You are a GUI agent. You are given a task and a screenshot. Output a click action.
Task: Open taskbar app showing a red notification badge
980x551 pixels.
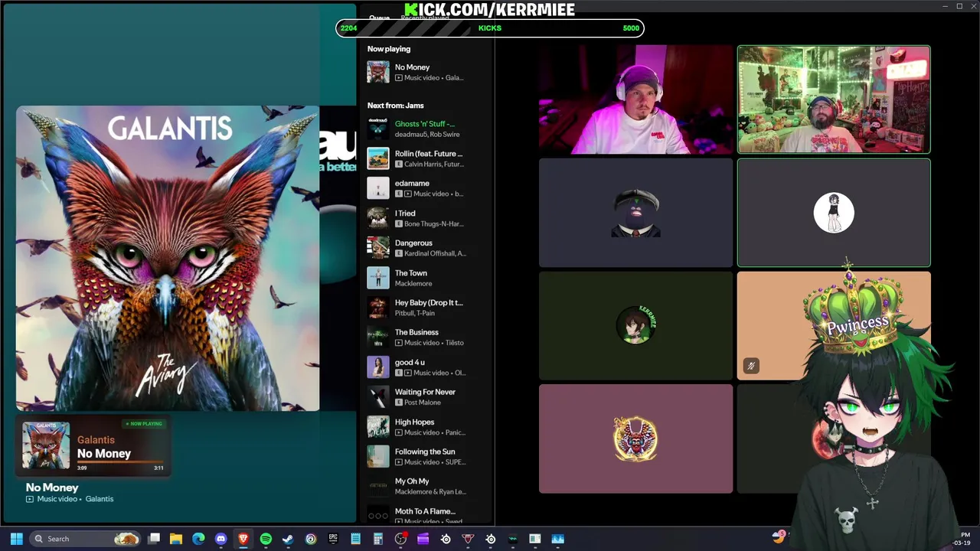400,539
